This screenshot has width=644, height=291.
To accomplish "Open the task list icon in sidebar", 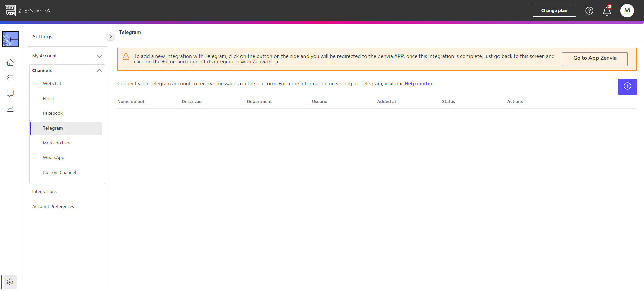I will tap(10, 78).
